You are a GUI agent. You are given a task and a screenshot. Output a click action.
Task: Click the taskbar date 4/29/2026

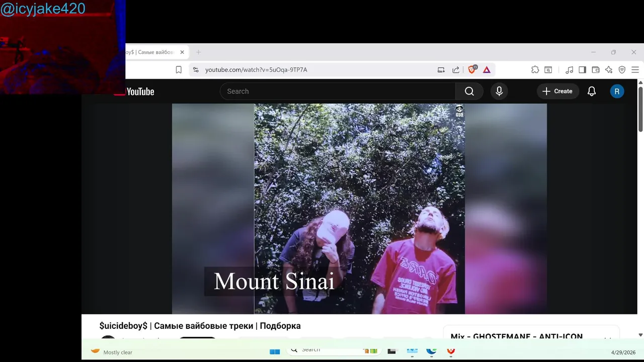click(x=623, y=352)
